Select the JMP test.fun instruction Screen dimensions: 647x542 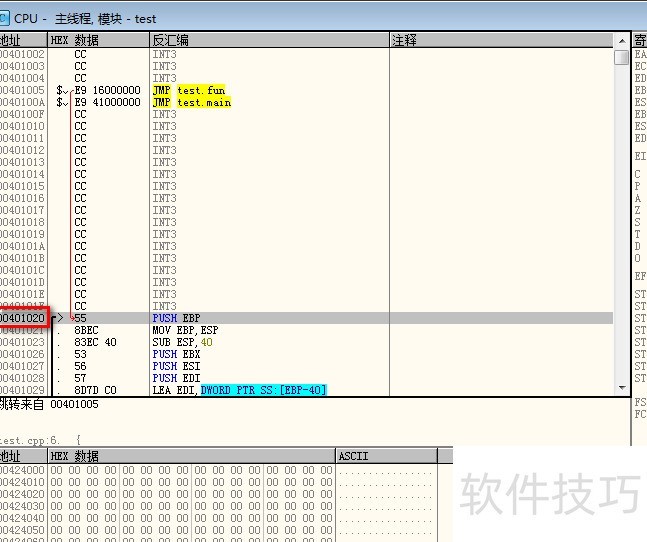pyautogui.click(x=189, y=90)
